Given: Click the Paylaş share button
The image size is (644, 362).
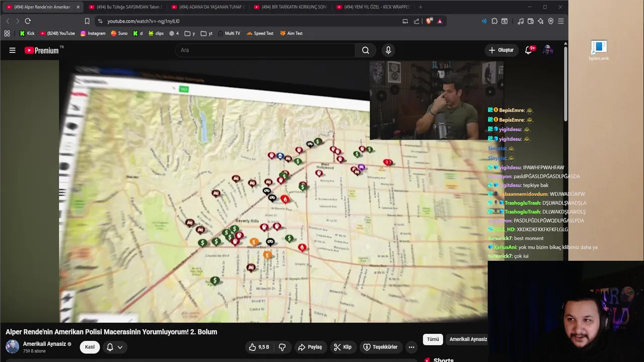Looking at the screenshot, I should click(310, 347).
